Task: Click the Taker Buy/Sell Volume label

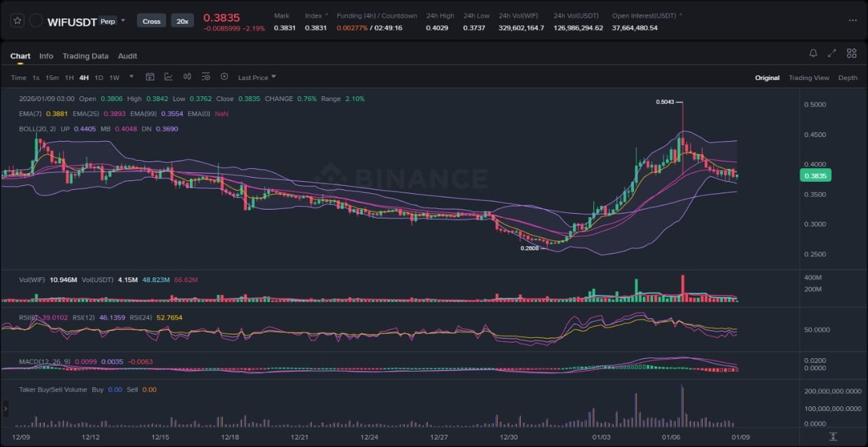Action: pos(52,390)
